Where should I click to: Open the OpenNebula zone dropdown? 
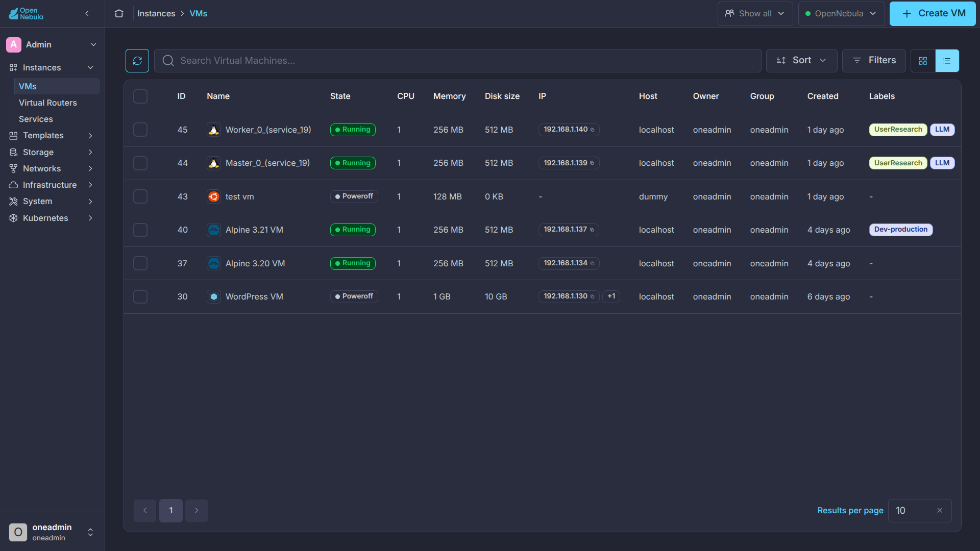(841, 14)
